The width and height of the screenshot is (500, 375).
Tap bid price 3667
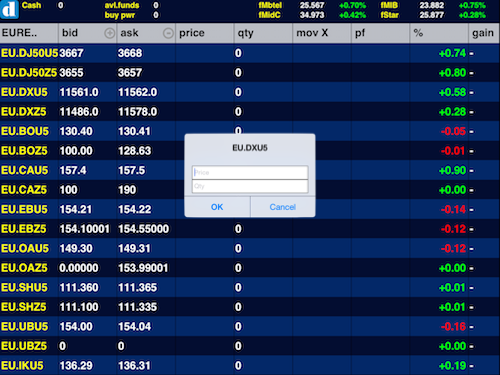click(x=71, y=53)
